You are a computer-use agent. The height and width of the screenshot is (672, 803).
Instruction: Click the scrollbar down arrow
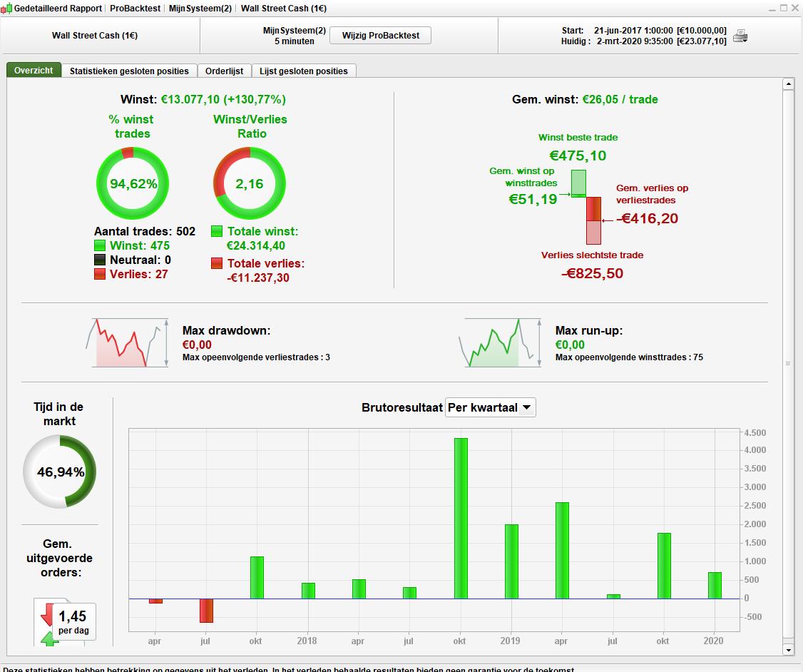coord(788,649)
